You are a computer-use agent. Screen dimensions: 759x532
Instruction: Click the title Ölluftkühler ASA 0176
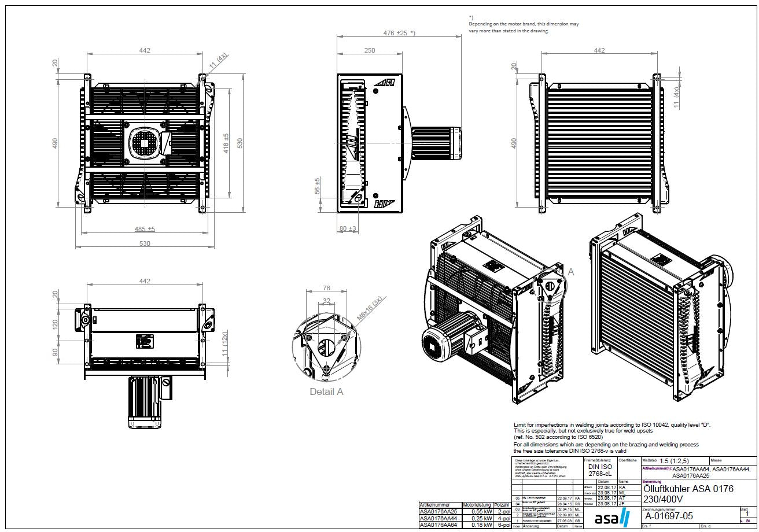click(688, 489)
